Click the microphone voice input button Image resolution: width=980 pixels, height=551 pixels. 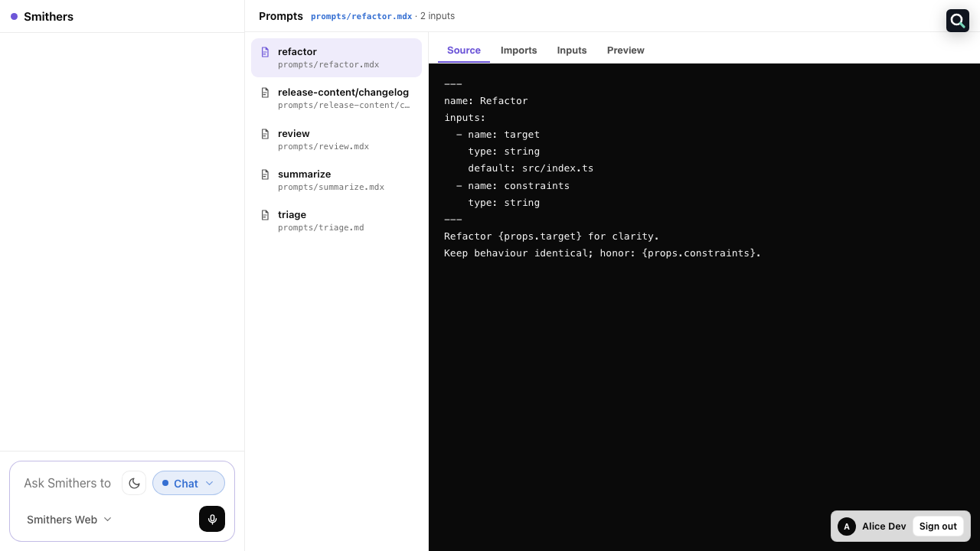click(212, 519)
